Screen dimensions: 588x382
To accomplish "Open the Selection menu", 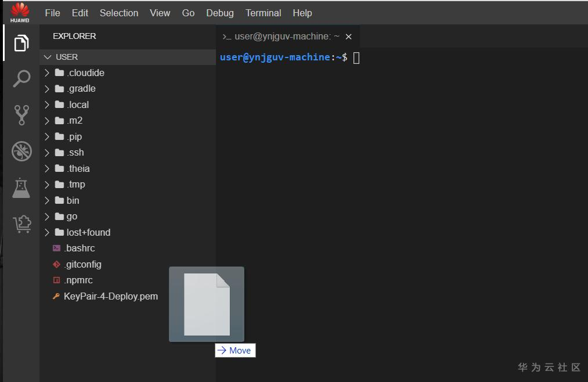I will click(x=119, y=13).
